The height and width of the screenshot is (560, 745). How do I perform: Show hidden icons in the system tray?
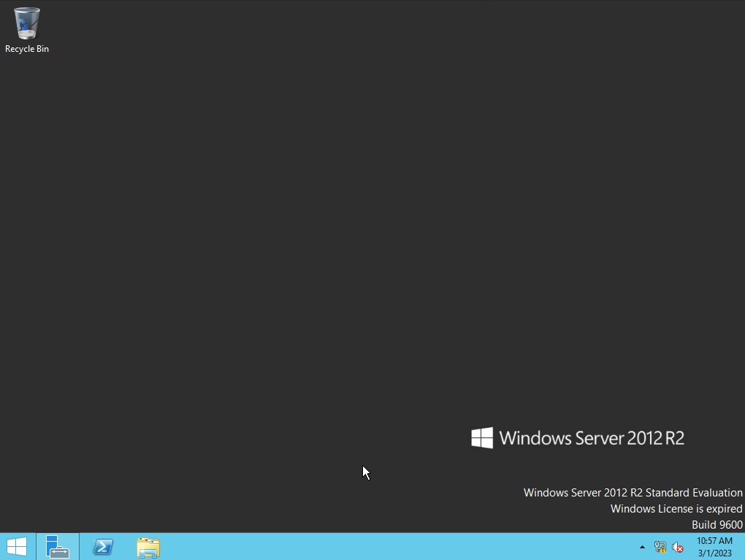coord(642,547)
